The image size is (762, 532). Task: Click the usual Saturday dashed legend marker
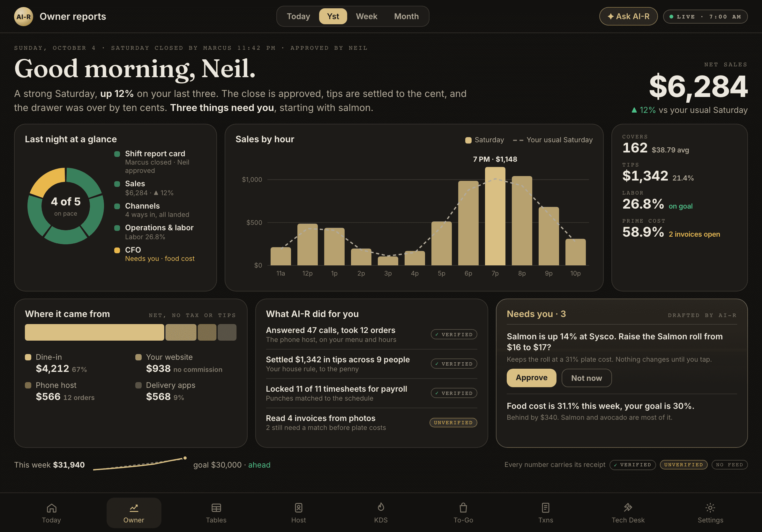coord(518,140)
